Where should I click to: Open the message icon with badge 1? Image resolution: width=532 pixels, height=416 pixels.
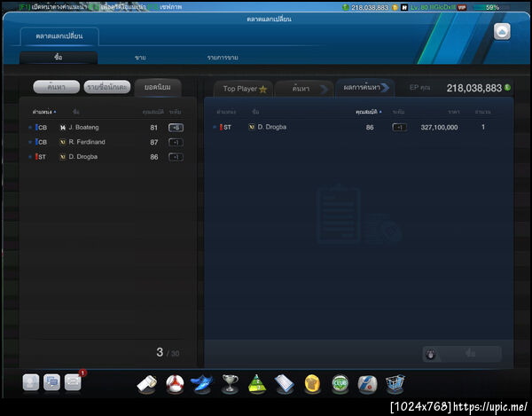pyautogui.click(x=73, y=382)
